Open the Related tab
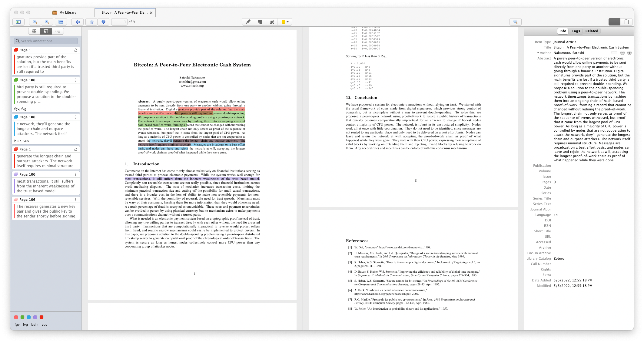 click(x=591, y=31)
